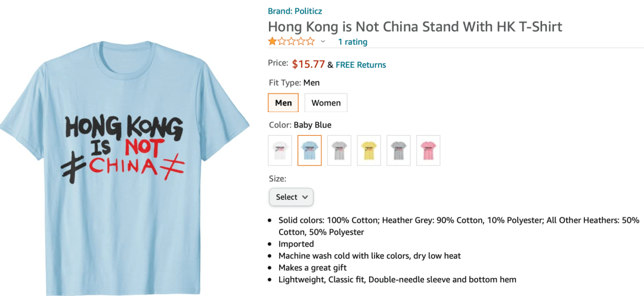Click the FREE Returns link
The image size is (644, 296).
[x=361, y=65]
